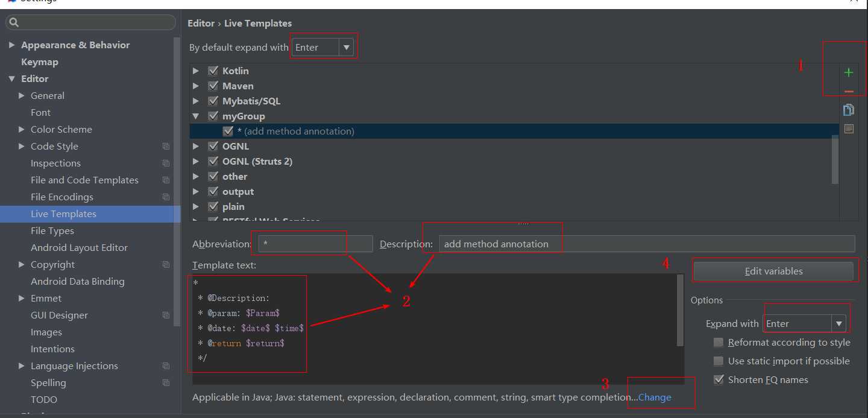
Task: Click the Abbreviation input field
Action: point(316,244)
